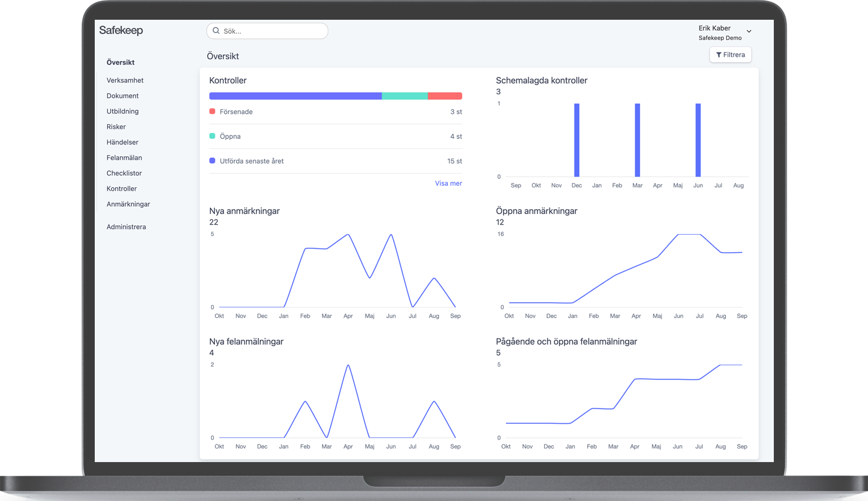
Task: Open Administrera section
Action: coord(126,227)
